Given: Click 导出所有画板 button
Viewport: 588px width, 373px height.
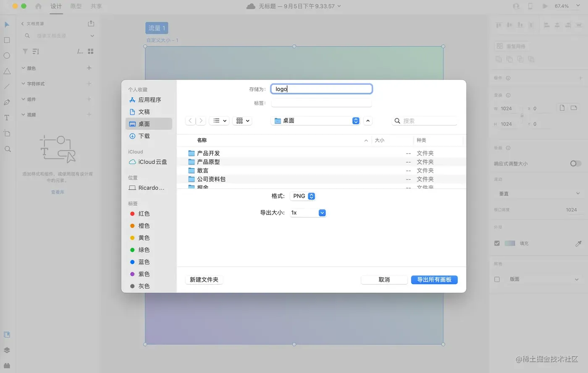Looking at the screenshot, I should click(x=434, y=280).
